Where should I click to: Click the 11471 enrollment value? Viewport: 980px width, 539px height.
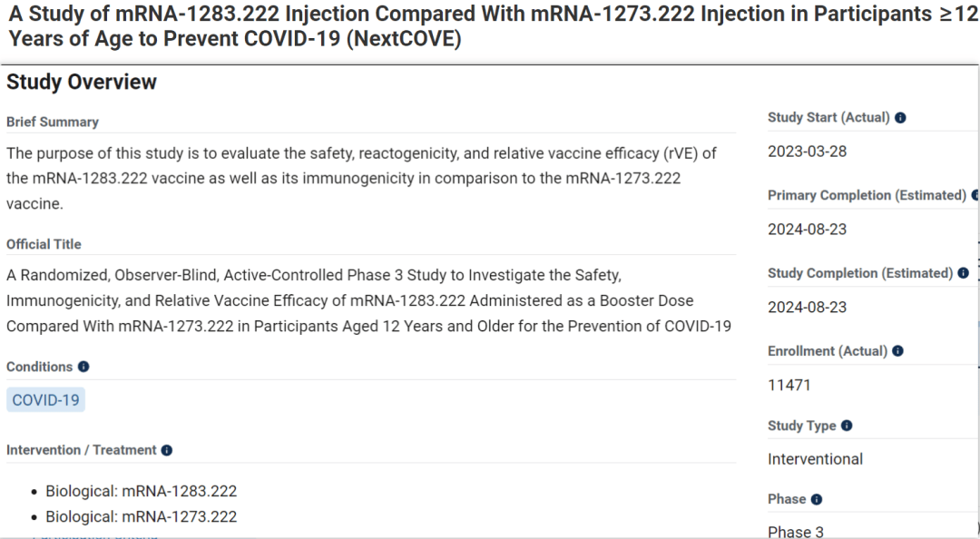[790, 385]
